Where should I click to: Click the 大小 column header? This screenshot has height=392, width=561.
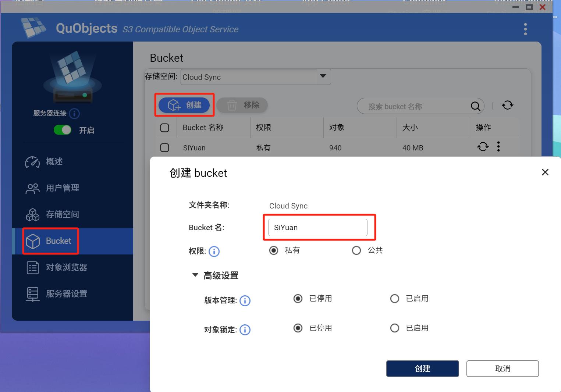click(x=410, y=128)
